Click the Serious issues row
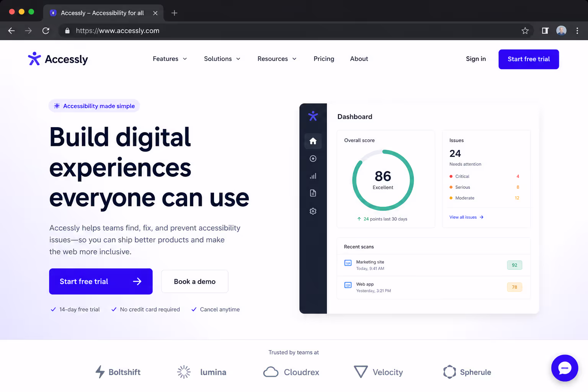This screenshot has width=588, height=392. point(485,187)
